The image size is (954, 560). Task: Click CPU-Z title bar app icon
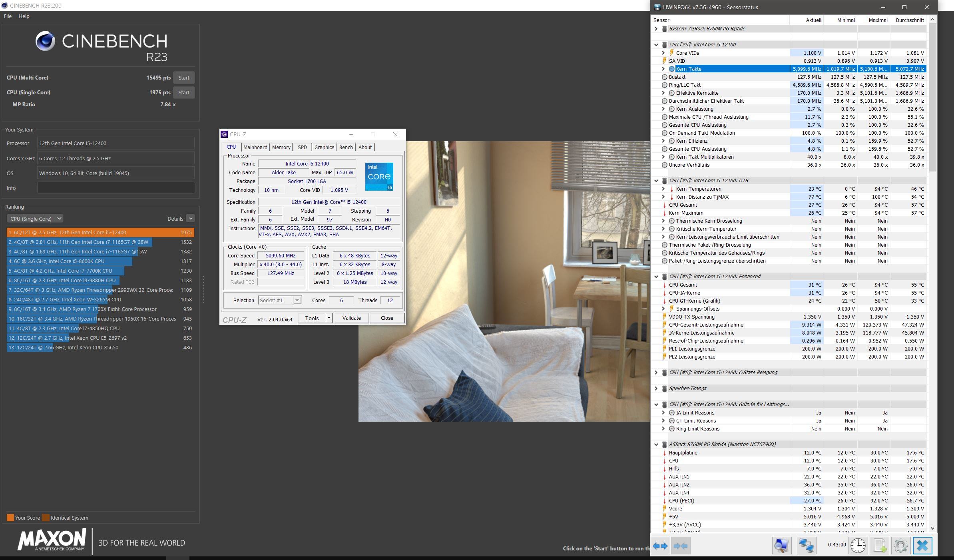pos(224,134)
